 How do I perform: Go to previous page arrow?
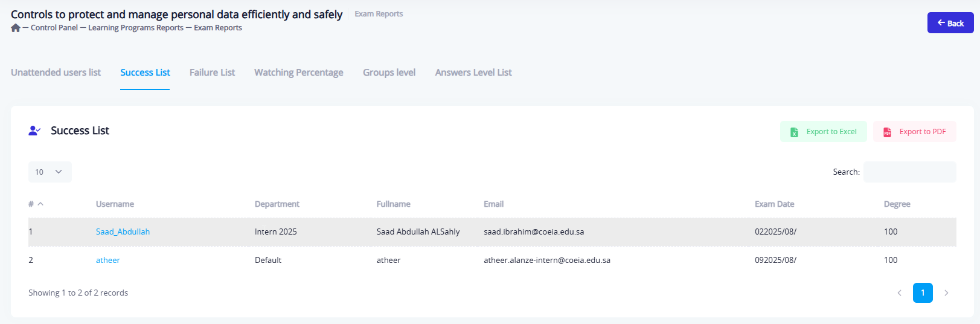click(x=899, y=293)
